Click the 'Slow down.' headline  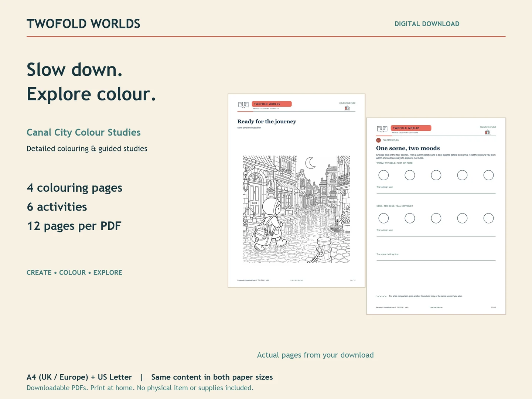point(75,70)
